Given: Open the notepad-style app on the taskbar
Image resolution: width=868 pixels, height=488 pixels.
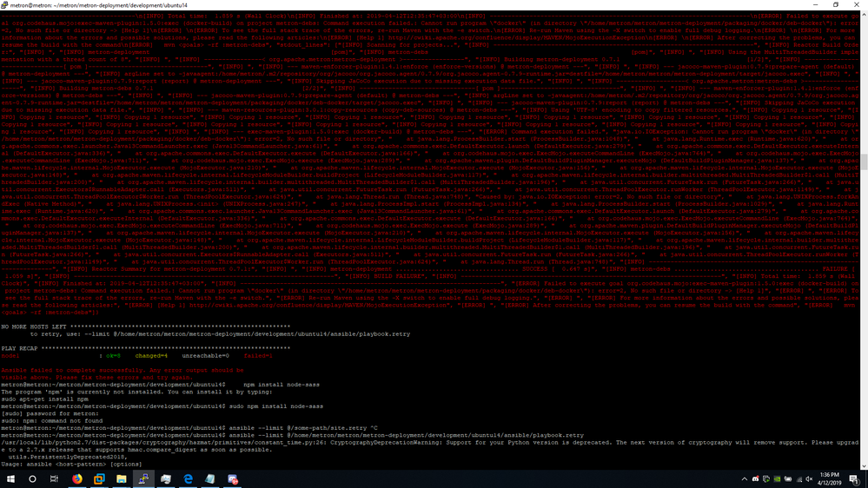Looking at the screenshot, I should 209,479.
